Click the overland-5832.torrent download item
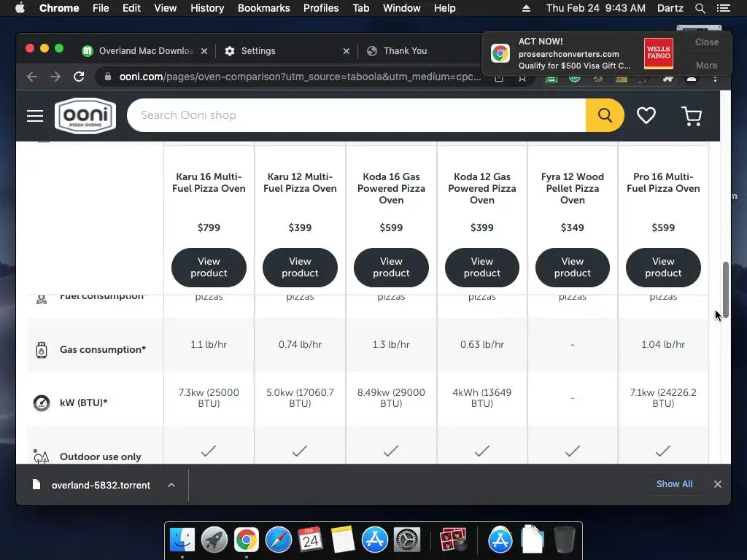This screenshot has width=747, height=560. click(101, 485)
